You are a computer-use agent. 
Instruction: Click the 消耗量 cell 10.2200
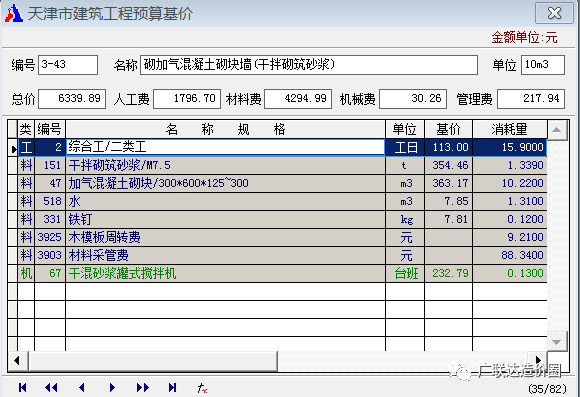click(510, 183)
